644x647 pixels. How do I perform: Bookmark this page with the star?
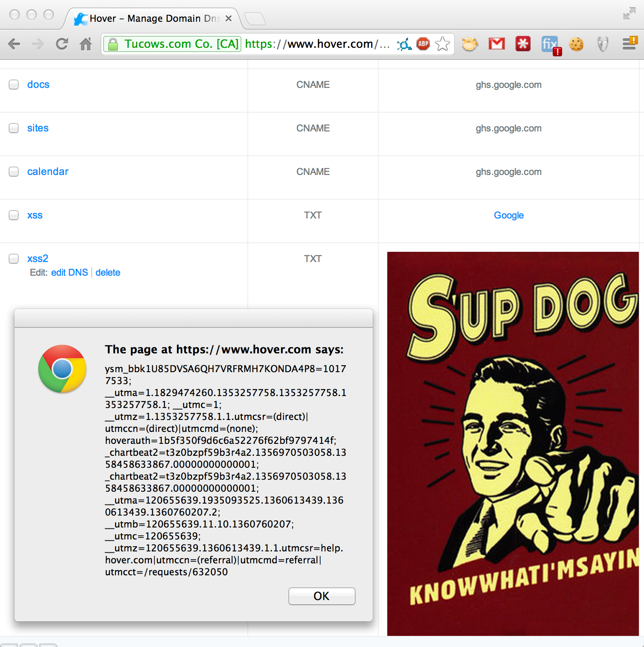pyautogui.click(x=443, y=44)
